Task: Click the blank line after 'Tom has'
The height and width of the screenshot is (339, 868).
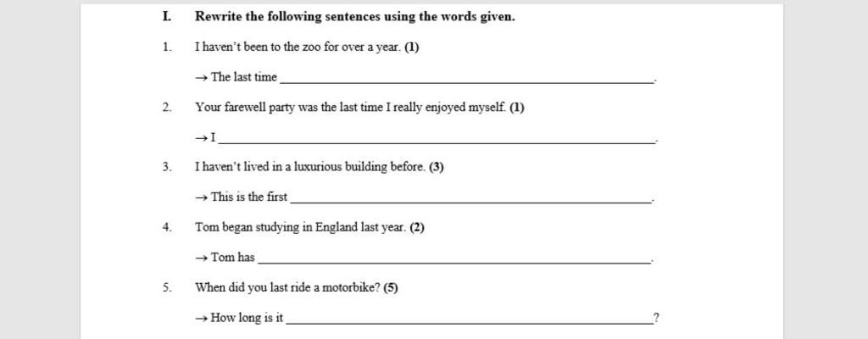Action: (x=454, y=262)
